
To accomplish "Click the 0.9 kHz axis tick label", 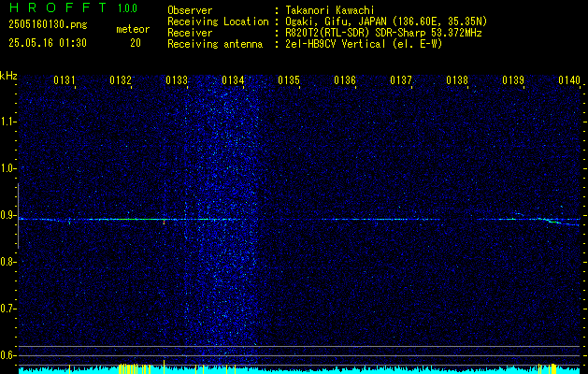I will 7,215.
